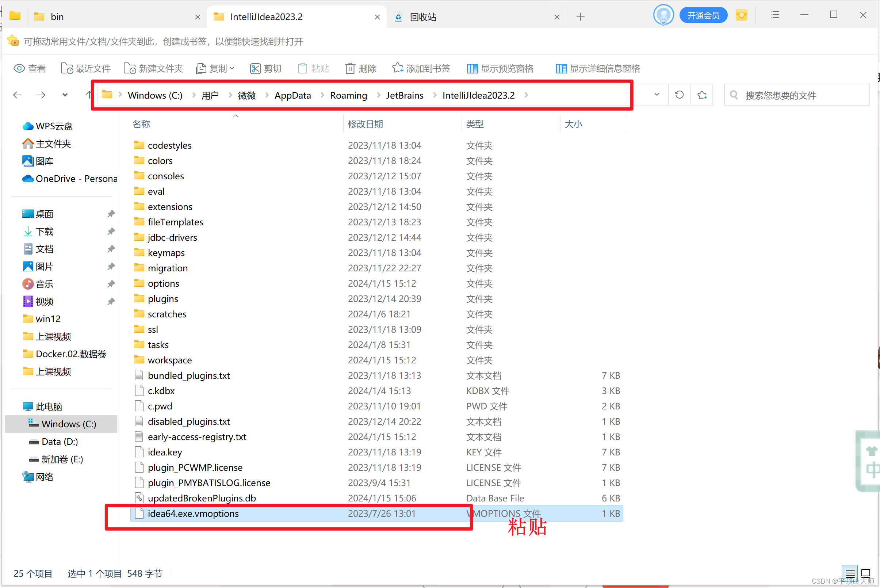Click Roaming in the breadcrumb path
The width and height of the screenshot is (880, 588).
click(x=348, y=95)
